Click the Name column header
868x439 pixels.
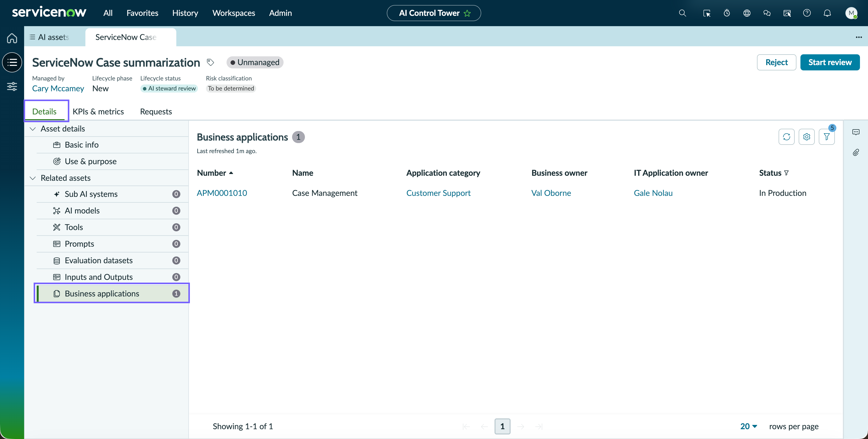pos(303,173)
